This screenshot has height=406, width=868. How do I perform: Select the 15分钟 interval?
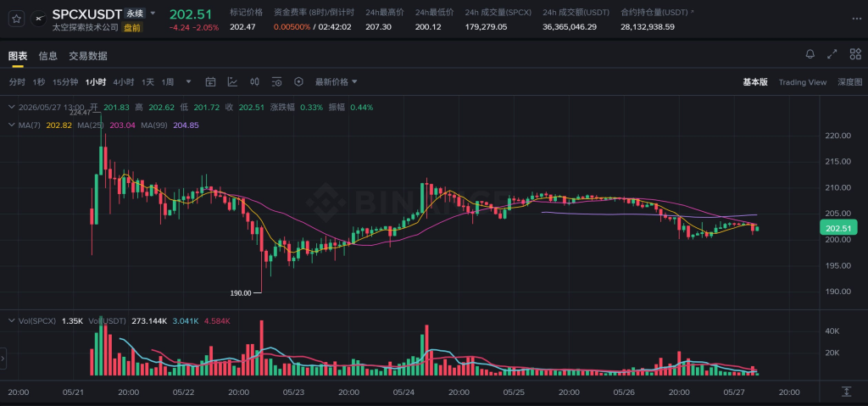[65, 82]
